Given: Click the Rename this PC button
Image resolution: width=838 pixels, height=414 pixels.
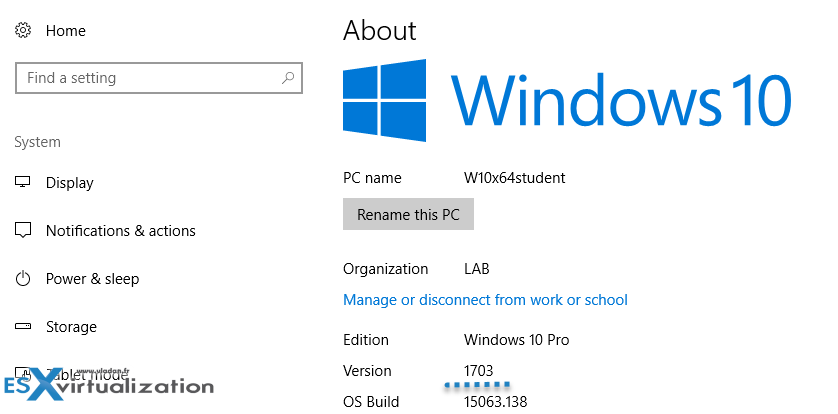Looking at the screenshot, I should (x=408, y=215).
